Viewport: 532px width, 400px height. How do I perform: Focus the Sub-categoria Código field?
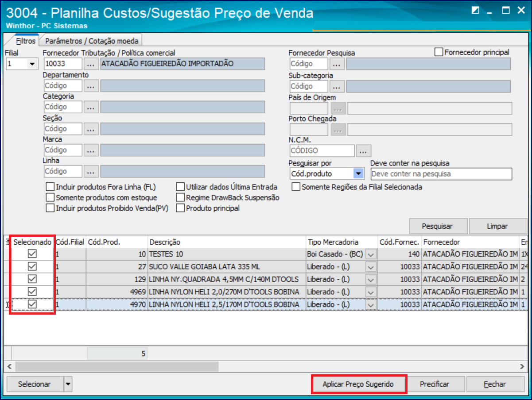pos(309,86)
